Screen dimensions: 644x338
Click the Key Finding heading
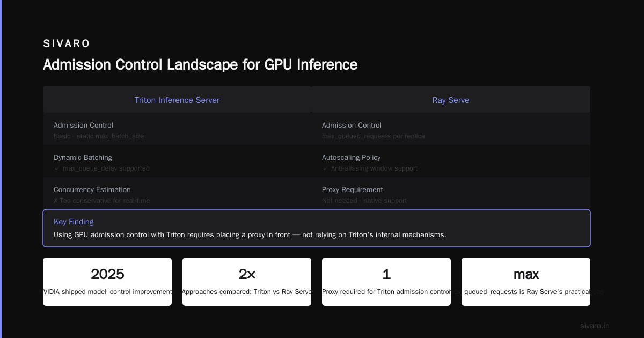coord(74,222)
